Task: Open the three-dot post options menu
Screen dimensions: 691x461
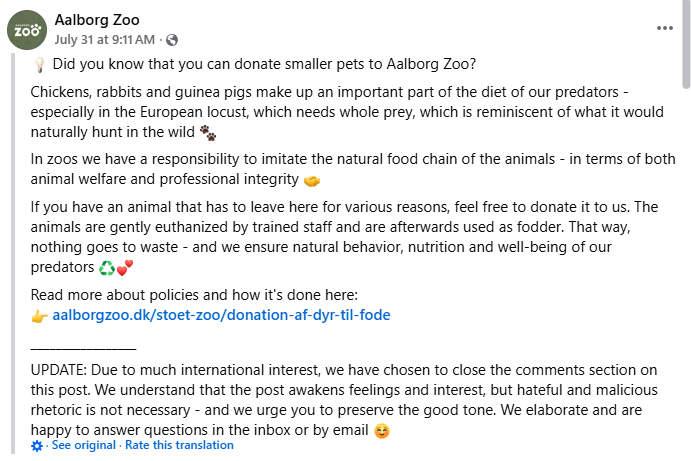Action: pos(665,28)
